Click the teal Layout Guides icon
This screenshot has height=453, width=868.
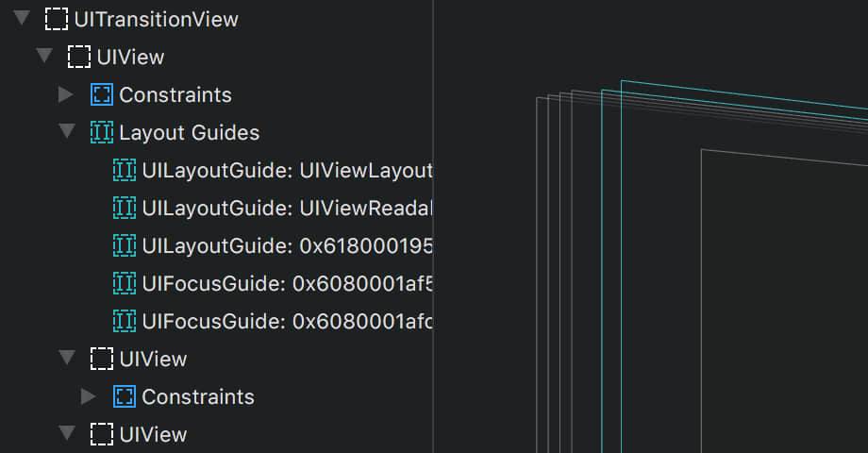click(x=101, y=132)
